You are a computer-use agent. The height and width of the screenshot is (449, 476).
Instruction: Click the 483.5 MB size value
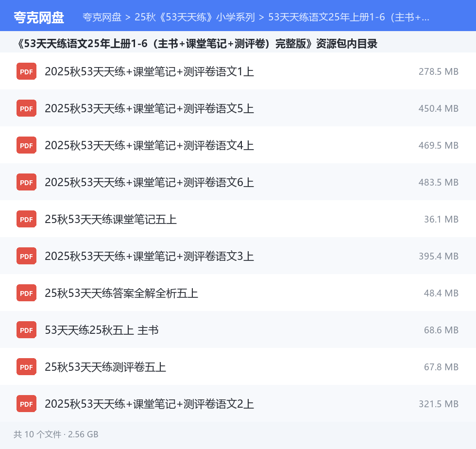[438, 182]
